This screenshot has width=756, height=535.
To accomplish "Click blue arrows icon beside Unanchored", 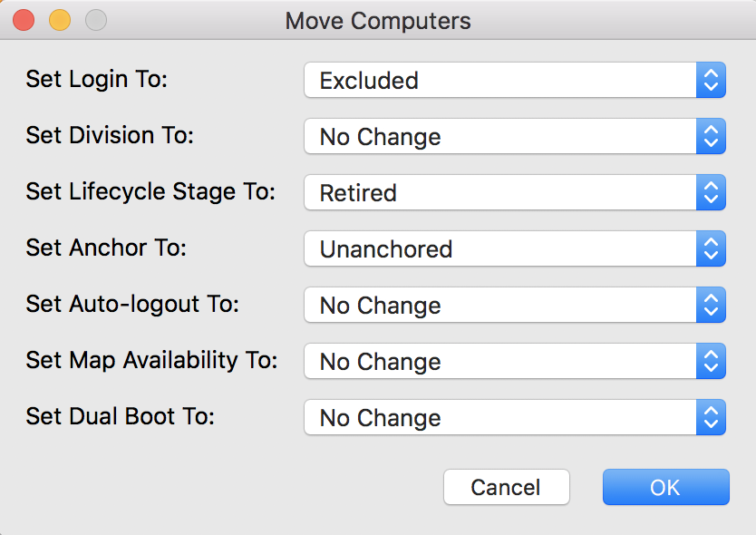I will [x=711, y=249].
